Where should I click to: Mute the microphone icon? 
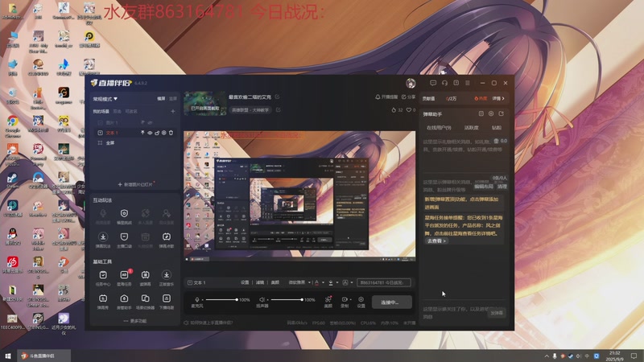point(197,299)
